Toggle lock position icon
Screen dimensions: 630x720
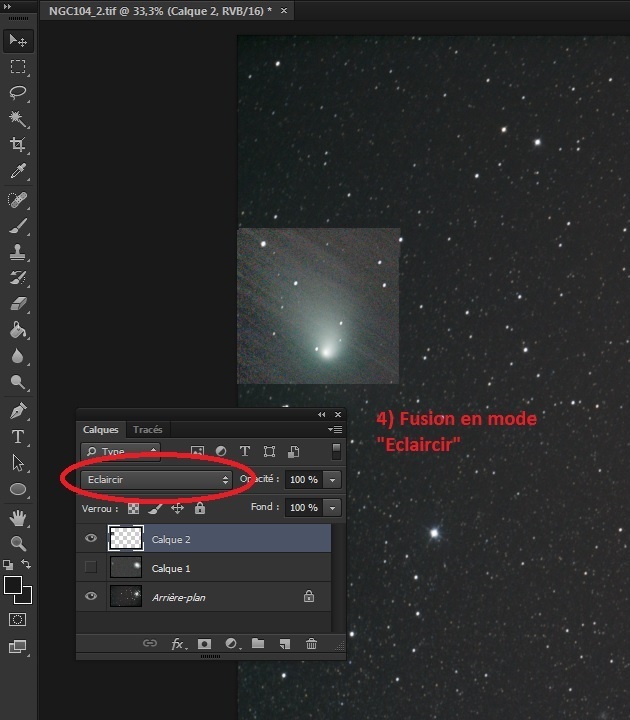click(x=177, y=508)
